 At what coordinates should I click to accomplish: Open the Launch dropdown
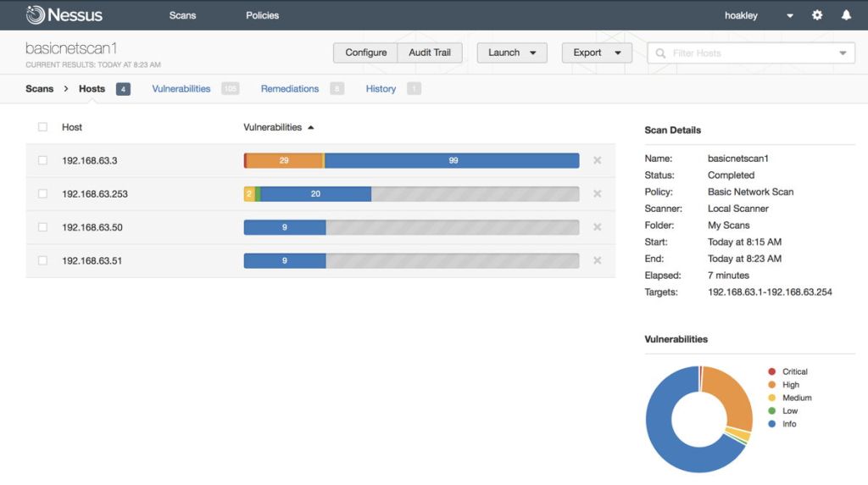point(512,53)
